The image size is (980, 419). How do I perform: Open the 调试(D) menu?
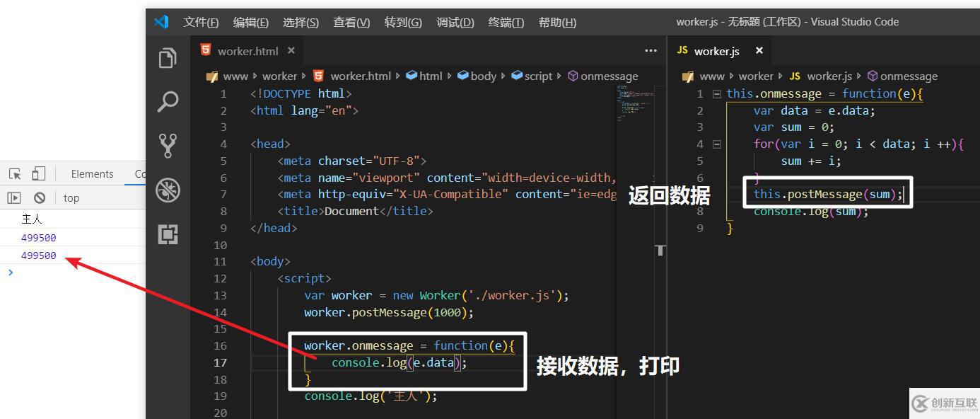455,22
